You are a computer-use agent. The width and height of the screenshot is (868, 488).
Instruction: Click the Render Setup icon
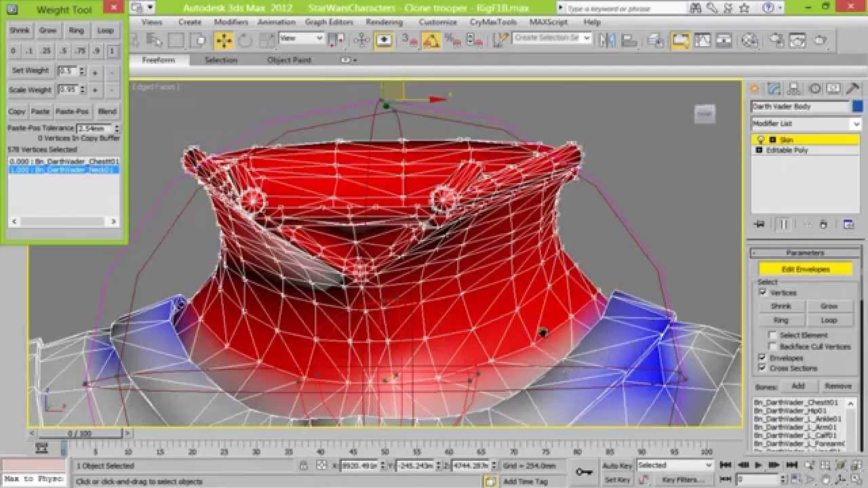coord(776,41)
